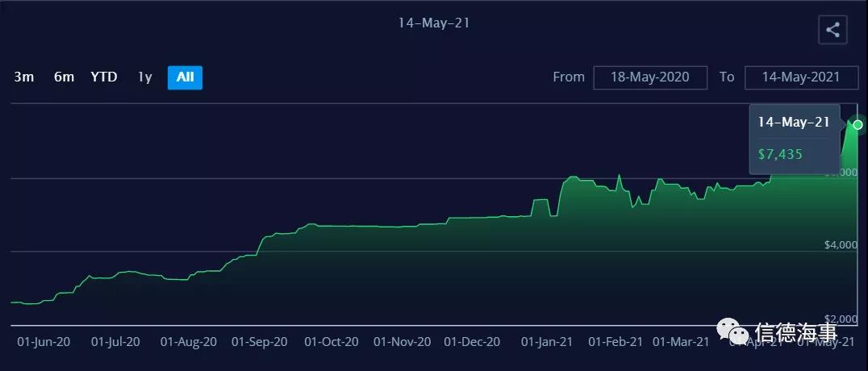Click the $4,000 y-axis label
868x371 pixels.
coord(841,245)
